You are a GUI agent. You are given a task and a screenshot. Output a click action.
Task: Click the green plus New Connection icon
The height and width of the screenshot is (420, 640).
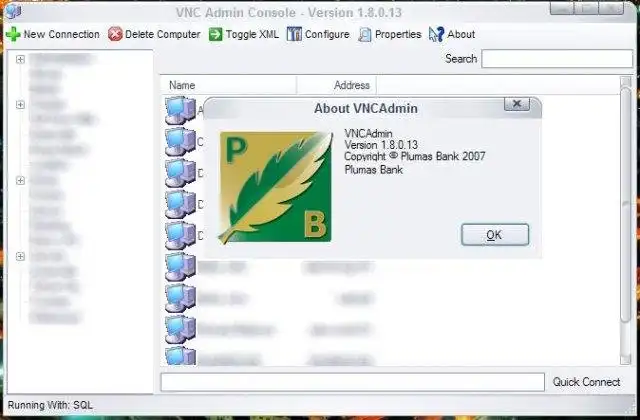13,34
